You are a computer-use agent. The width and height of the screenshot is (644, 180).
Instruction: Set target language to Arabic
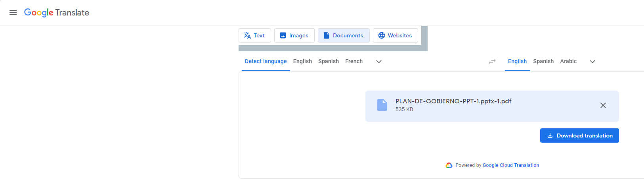pos(568,61)
